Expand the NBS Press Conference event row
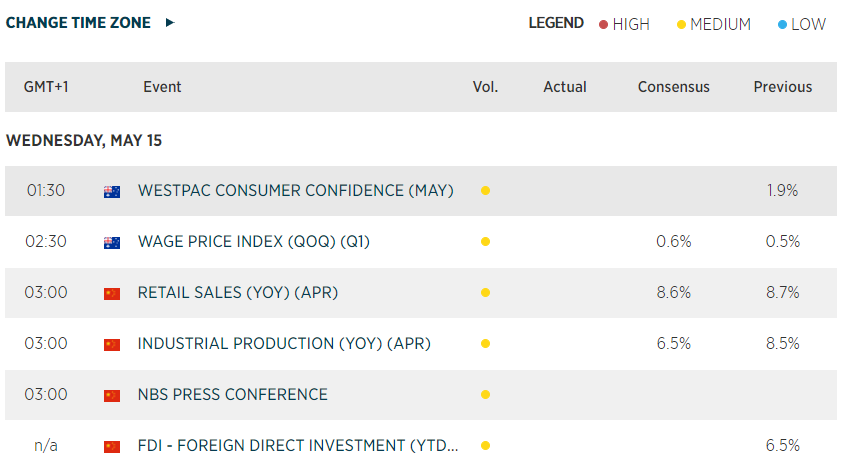Screen dimensions: 843x472 (232, 395)
